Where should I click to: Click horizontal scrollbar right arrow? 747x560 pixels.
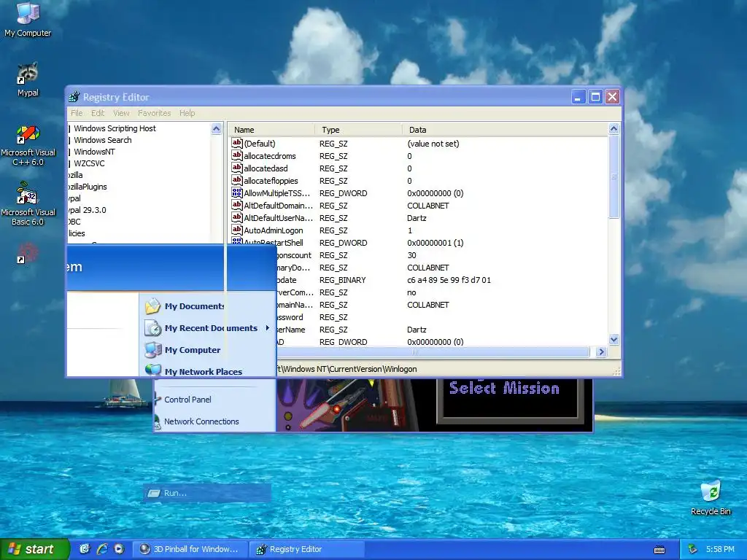point(601,352)
